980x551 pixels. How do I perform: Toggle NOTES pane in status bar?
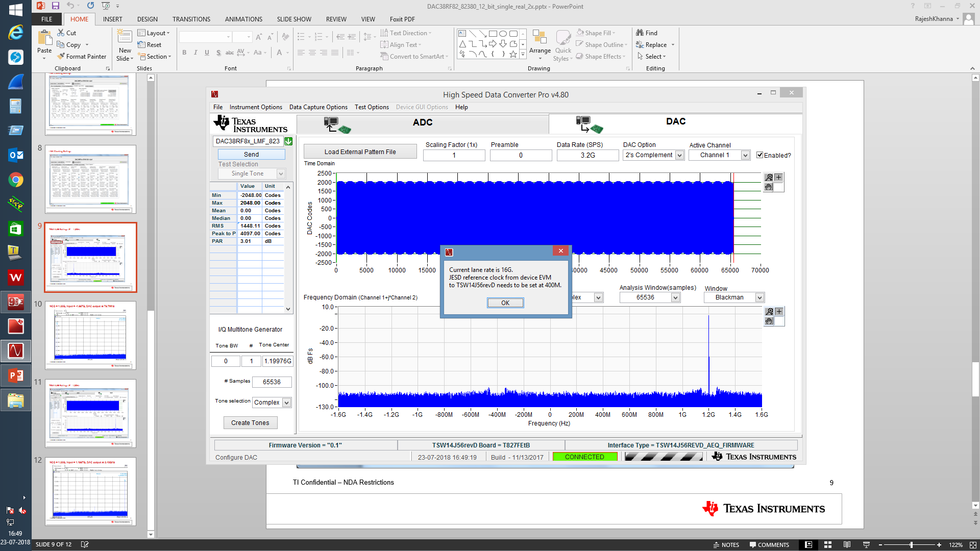click(726, 545)
